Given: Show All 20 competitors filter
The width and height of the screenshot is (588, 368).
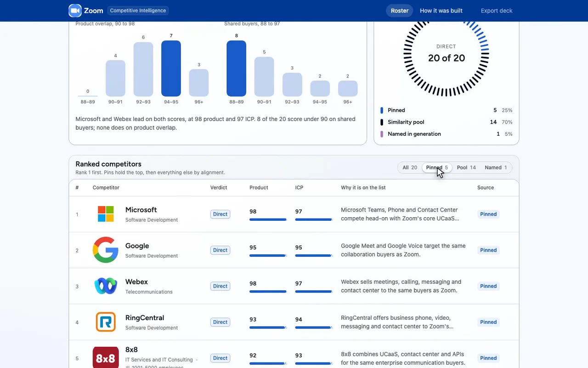Looking at the screenshot, I should click(410, 167).
